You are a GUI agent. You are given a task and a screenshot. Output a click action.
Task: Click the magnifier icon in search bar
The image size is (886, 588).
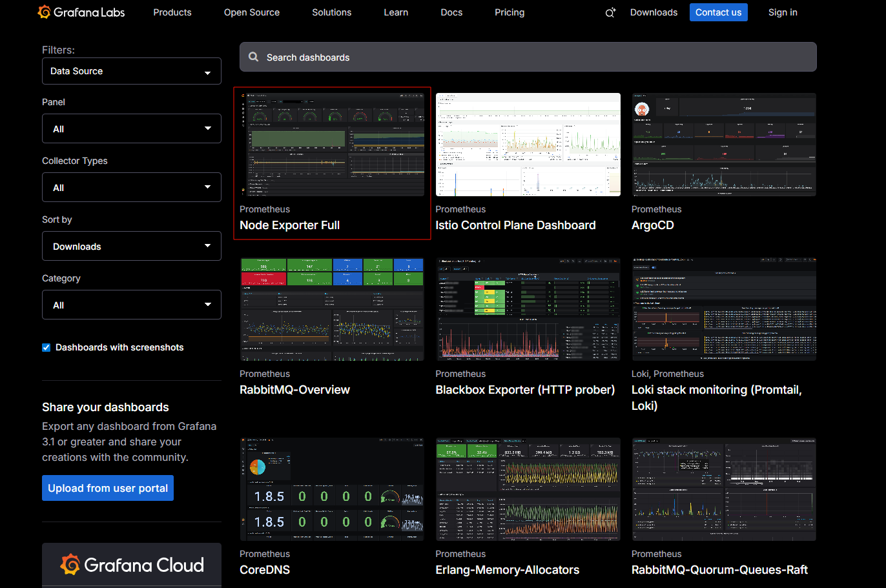[254, 57]
